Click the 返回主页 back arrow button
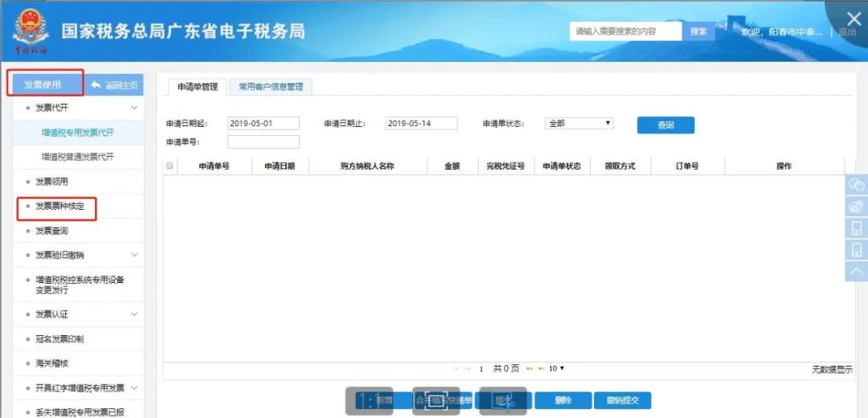This screenshot has width=868, height=418. coord(115,85)
